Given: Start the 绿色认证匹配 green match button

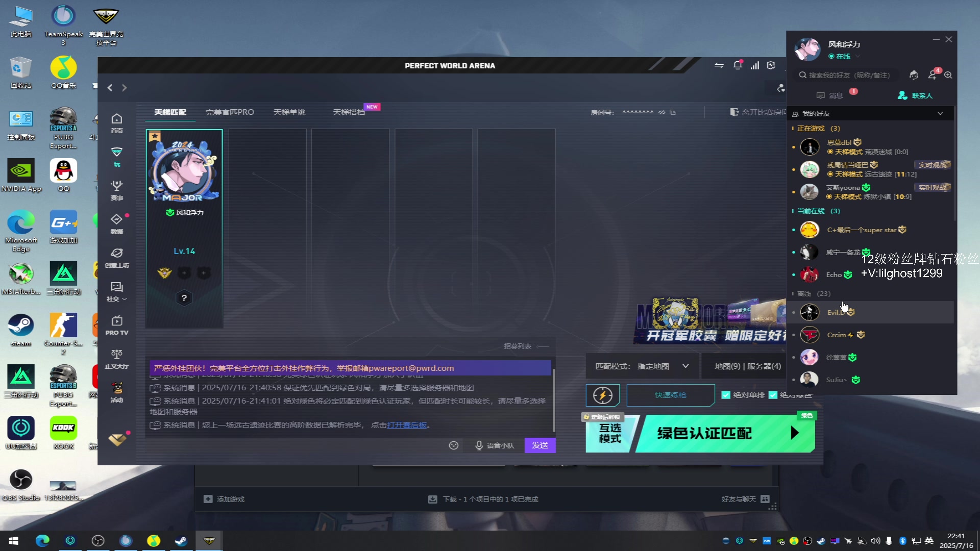Looking at the screenshot, I should (x=725, y=433).
